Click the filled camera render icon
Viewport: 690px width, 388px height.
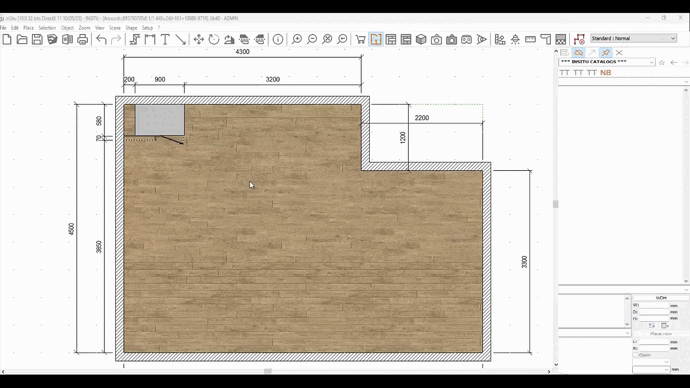[x=451, y=40]
